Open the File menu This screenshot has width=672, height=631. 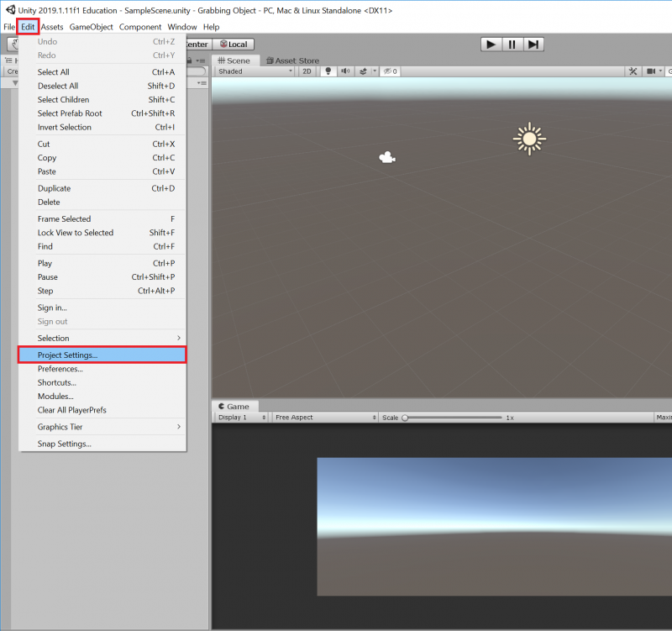pyautogui.click(x=9, y=27)
